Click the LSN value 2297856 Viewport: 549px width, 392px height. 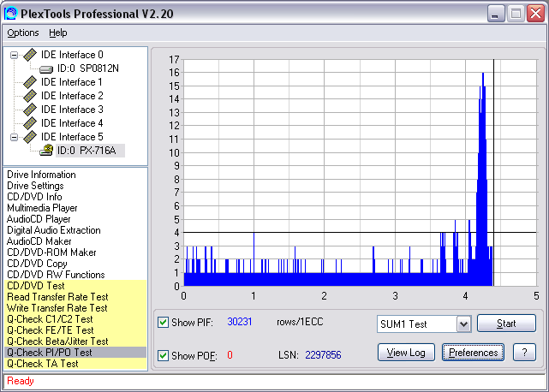click(323, 355)
